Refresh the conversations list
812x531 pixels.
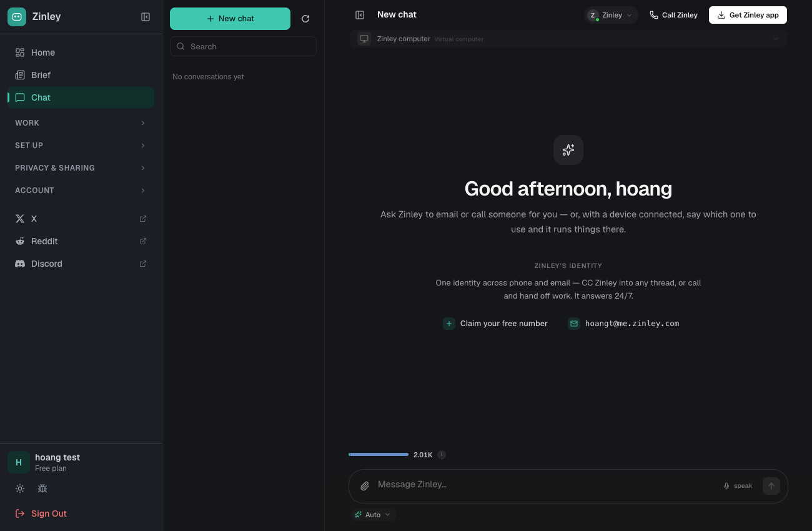click(x=305, y=19)
